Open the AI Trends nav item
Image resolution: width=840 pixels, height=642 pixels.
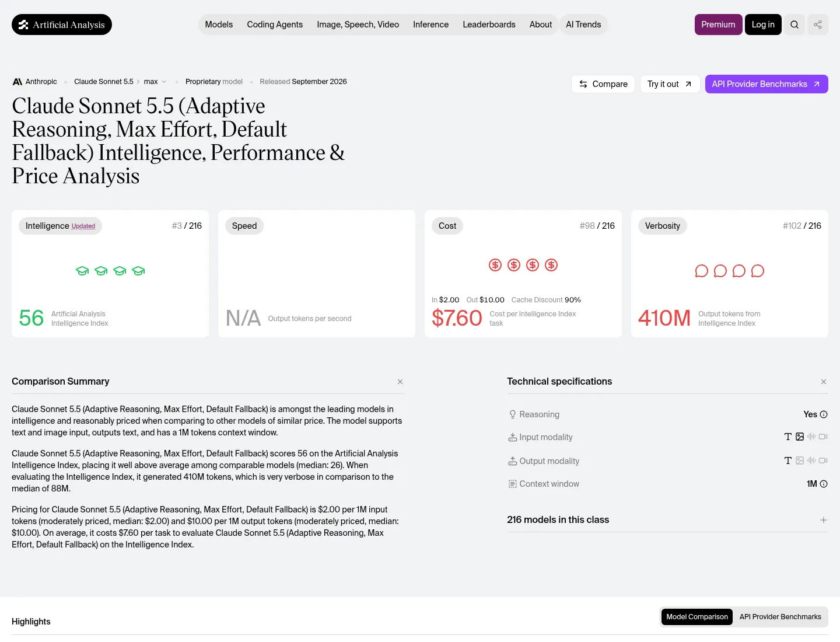tap(583, 25)
